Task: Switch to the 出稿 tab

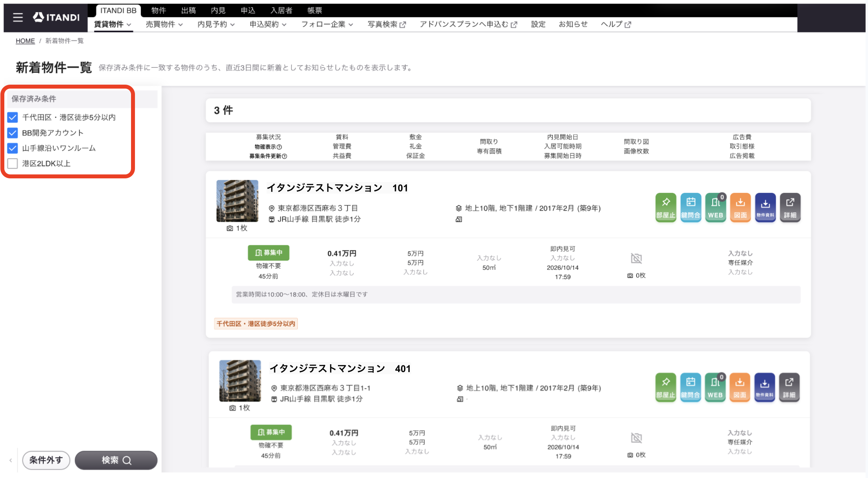Action: (188, 10)
